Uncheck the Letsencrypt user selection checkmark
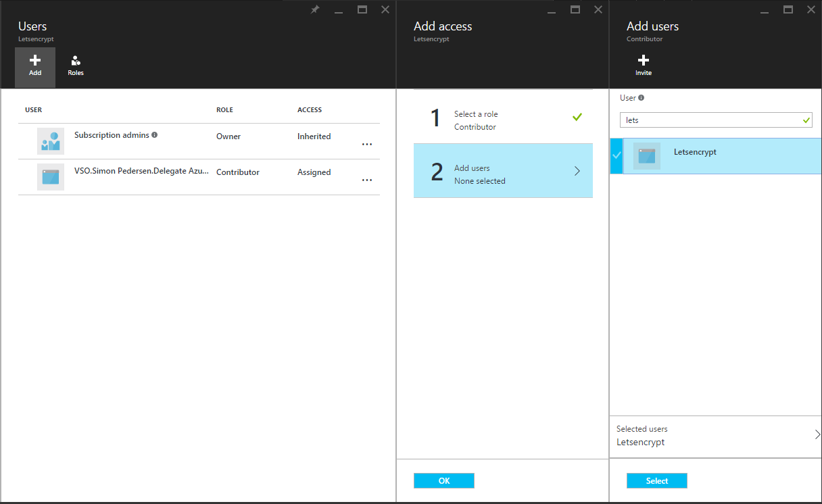Screen dimensions: 822x504 (x=616, y=155)
